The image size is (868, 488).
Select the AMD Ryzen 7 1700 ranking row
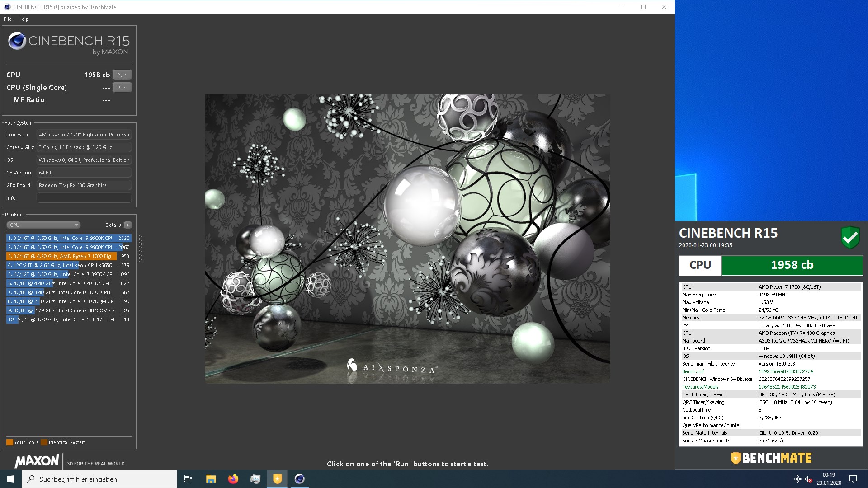click(x=69, y=256)
